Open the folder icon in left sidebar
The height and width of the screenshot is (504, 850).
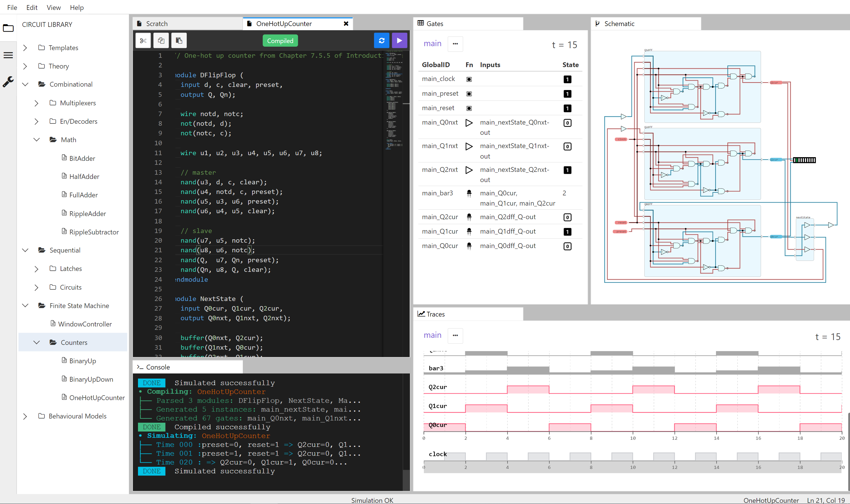[8, 28]
